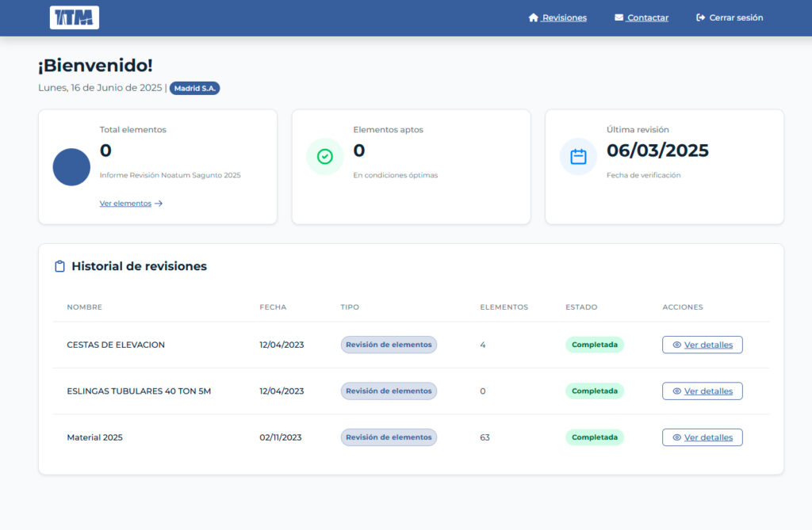Screen dimensions: 812x530
Task: Click Completada status badge for Material 2025
Action: pos(595,437)
